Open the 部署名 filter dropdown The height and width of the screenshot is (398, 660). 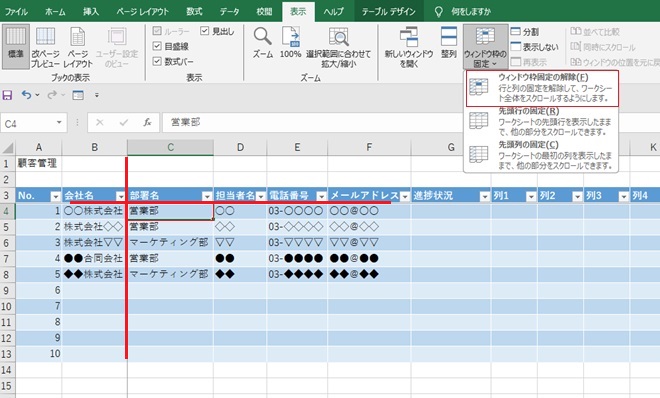[x=207, y=196]
